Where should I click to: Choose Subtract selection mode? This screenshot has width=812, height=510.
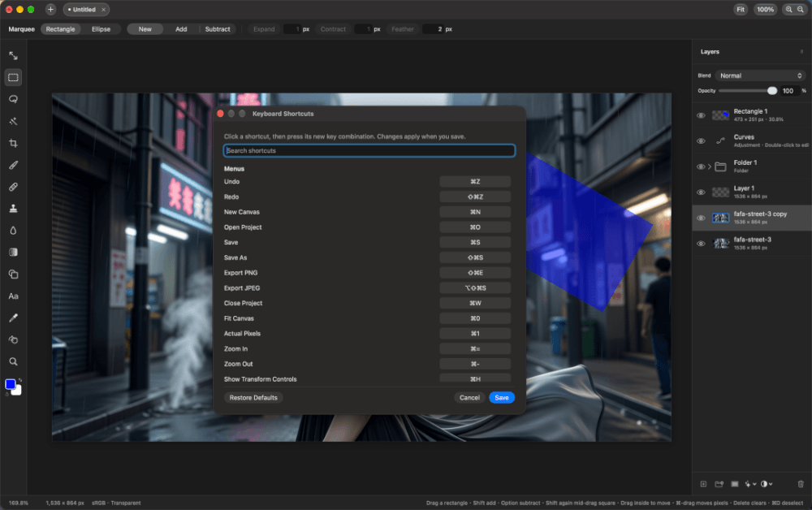pos(218,29)
